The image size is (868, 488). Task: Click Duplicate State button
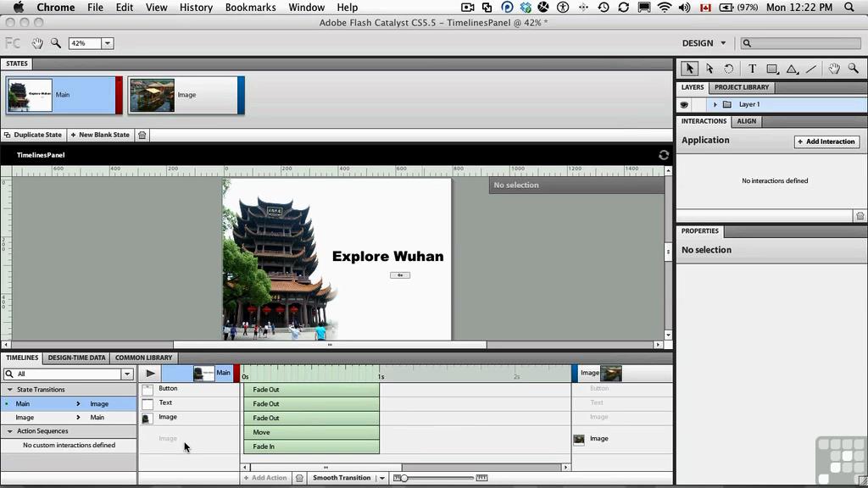[x=33, y=135]
